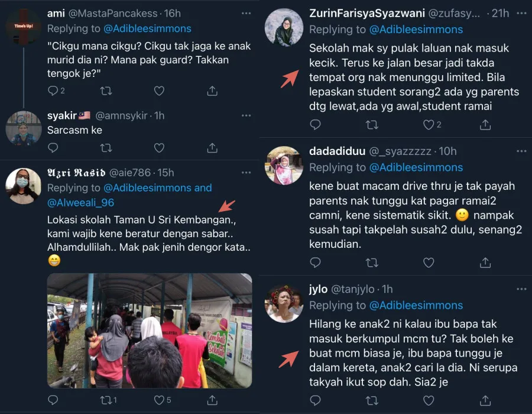This screenshot has height=414, width=532.
Task: Open @Adibleesimmons link in ami's reply
Action: click(x=147, y=28)
